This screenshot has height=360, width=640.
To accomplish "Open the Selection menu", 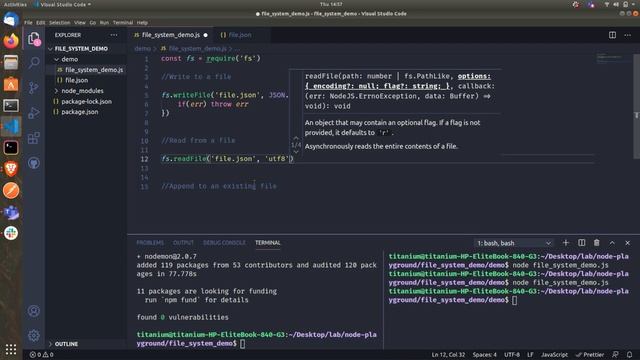I will (x=60, y=22).
